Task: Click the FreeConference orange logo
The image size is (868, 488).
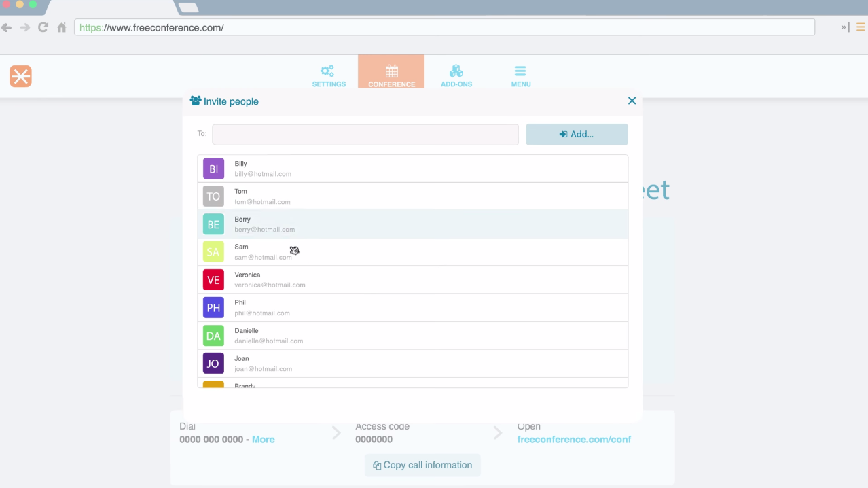Action: 20,76
